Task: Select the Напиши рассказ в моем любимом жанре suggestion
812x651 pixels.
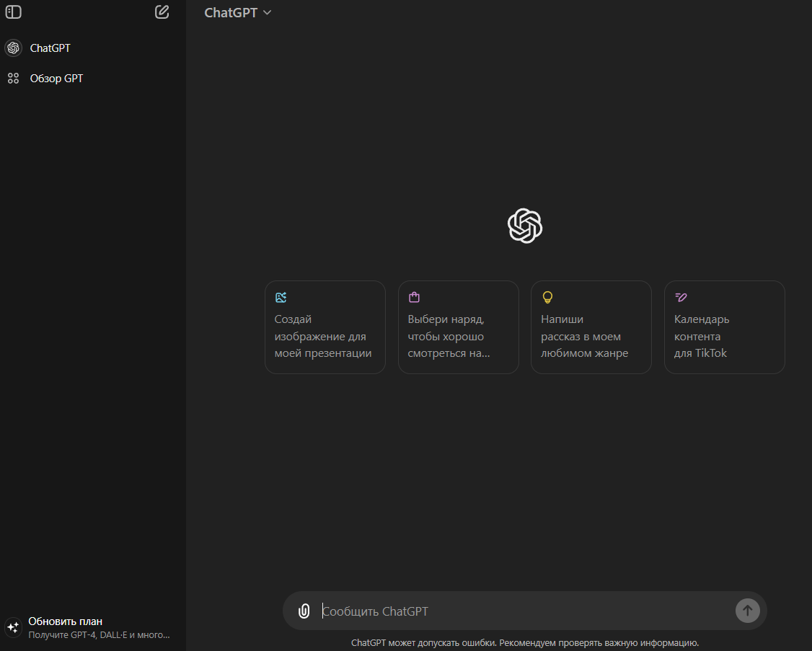Action: (x=591, y=327)
